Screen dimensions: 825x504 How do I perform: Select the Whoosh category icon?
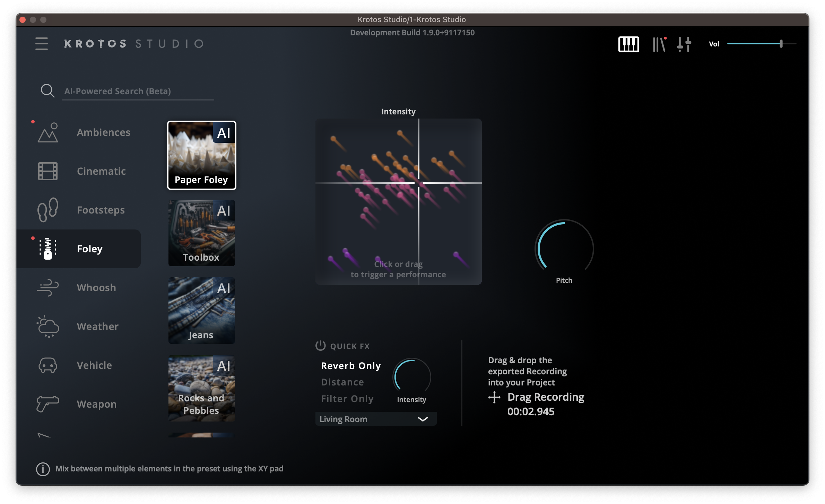(x=48, y=287)
